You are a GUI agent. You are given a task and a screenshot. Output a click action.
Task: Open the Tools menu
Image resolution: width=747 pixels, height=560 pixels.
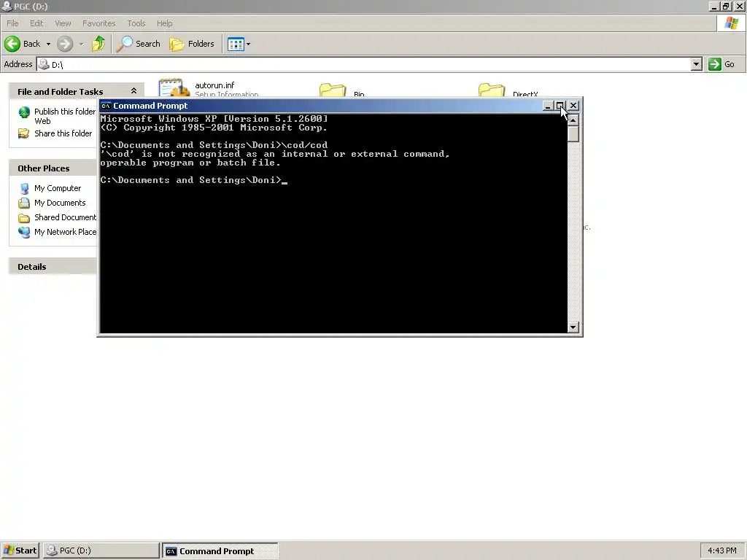pos(136,23)
